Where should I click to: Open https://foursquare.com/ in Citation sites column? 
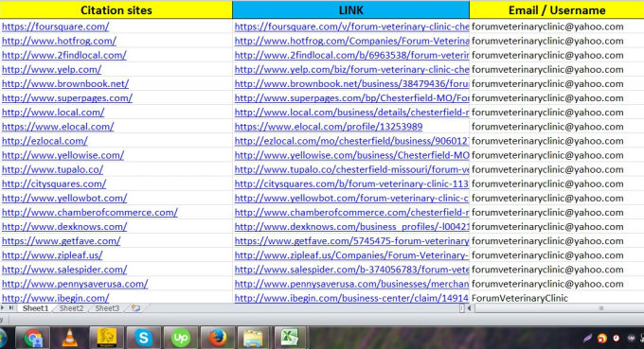[56, 26]
